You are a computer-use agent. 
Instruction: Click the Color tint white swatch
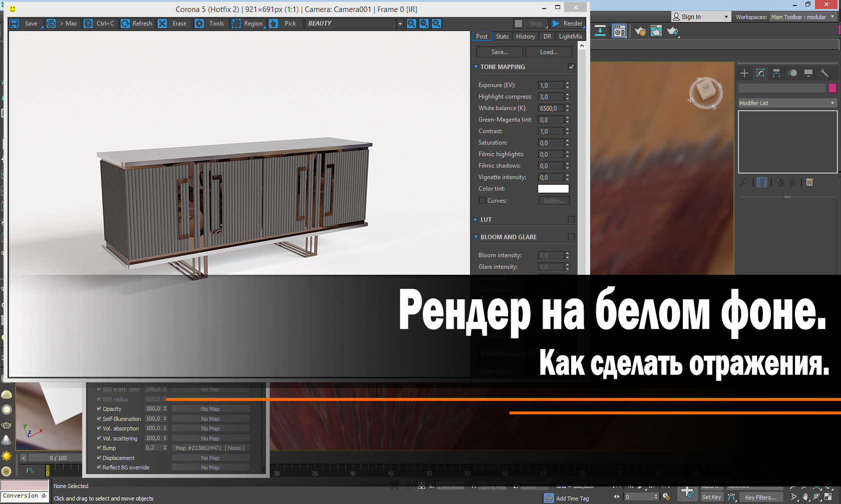coord(553,189)
